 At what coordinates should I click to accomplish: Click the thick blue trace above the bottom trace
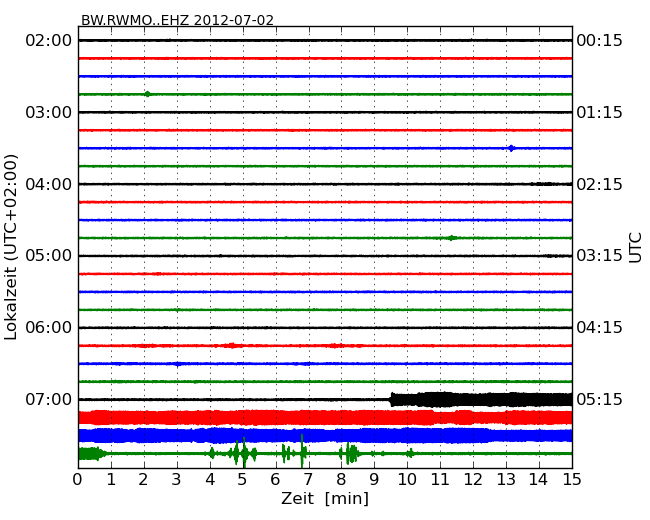pos(325,435)
